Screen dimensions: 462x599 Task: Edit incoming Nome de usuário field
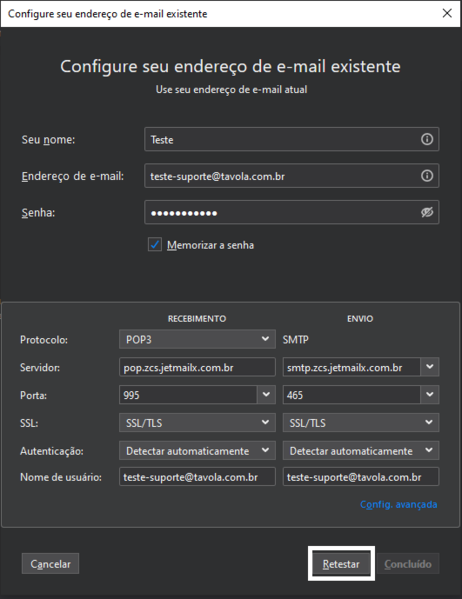(197, 477)
